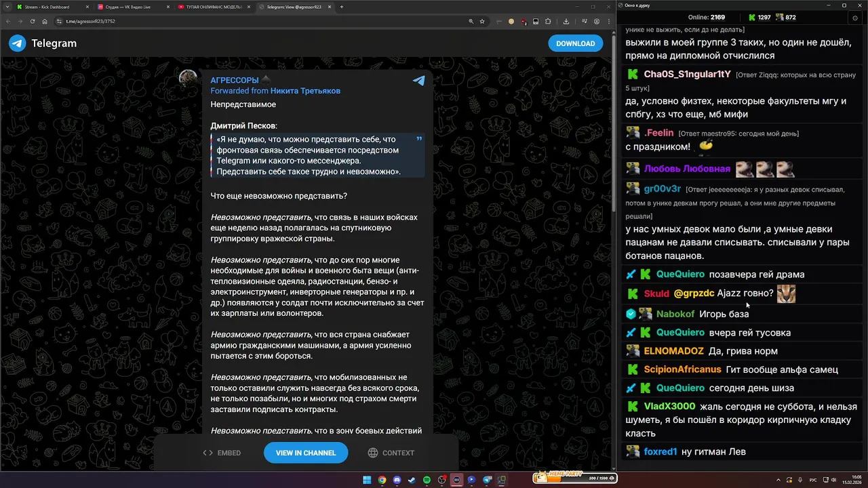Open the browser downloads icon
Image resolution: width=868 pixels, height=488 pixels.
pyautogui.click(x=566, y=21)
